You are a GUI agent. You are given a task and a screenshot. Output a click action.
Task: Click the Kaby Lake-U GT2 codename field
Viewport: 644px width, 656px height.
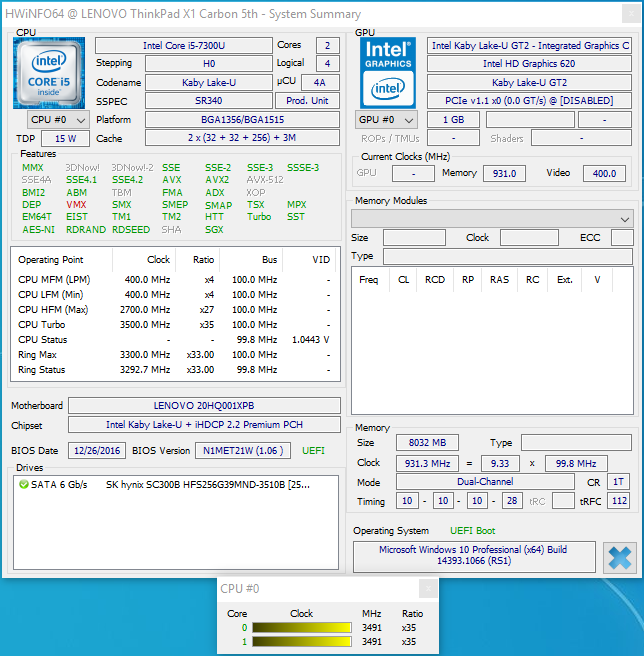click(529, 82)
